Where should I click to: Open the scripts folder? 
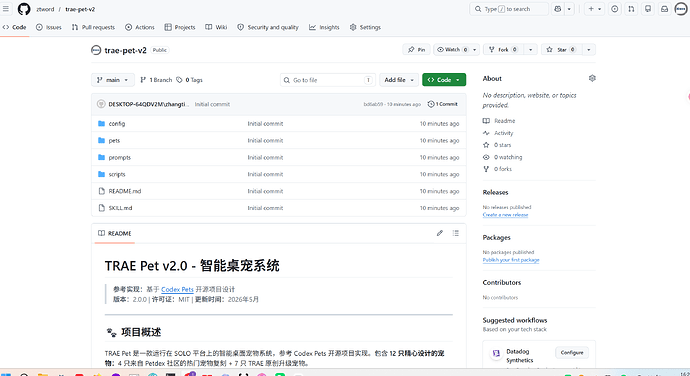(117, 174)
